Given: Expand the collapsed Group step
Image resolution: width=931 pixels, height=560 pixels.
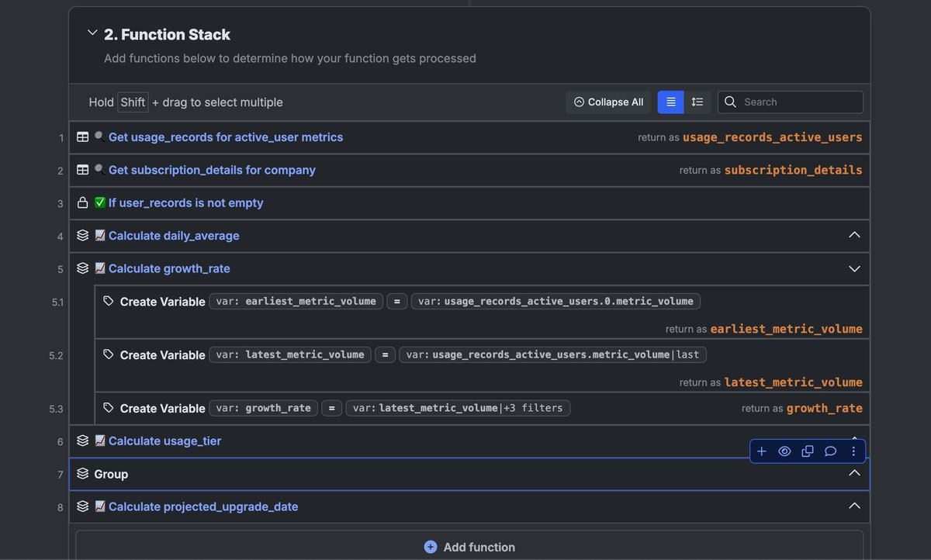Looking at the screenshot, I should (854, 473).
